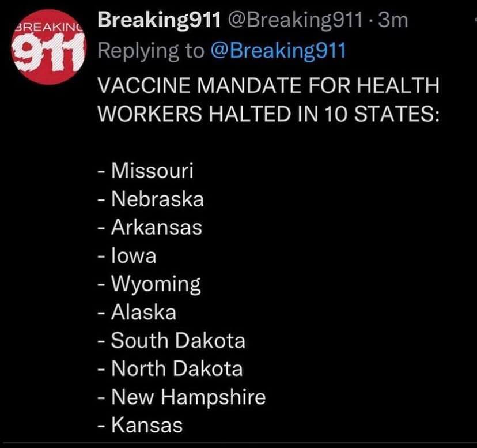This screenshot has height=448, width=477.
Task: Click the 'WORKERS HALTED IN 10 STATES' line
Action: (269, 113)
